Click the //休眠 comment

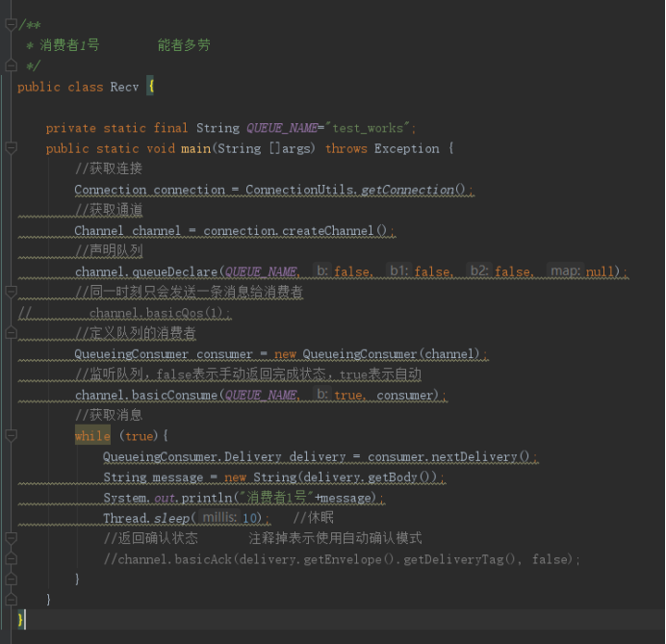point(314,517)
